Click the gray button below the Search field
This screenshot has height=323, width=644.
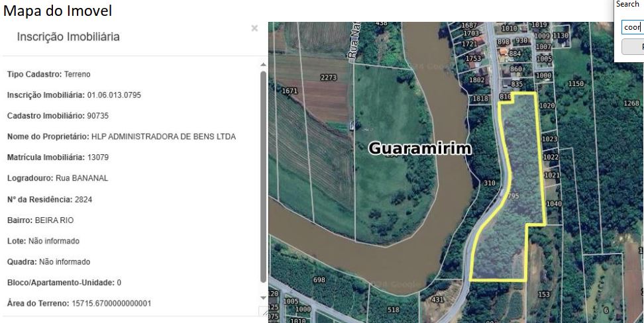coord(633,47)
